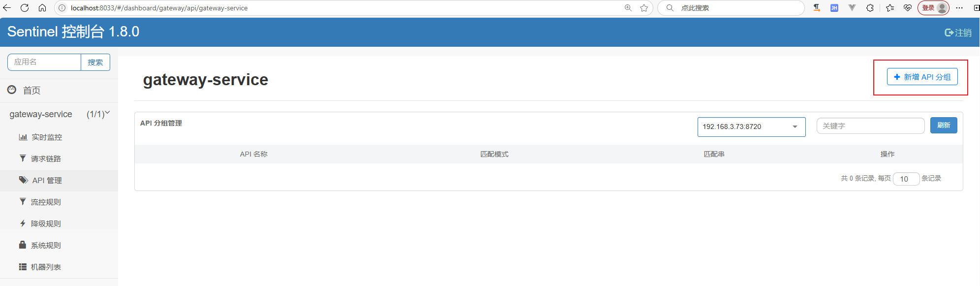Click the browser address bar URL
The width and height of the screenshot is (980, 286).
tap(159, 8)
